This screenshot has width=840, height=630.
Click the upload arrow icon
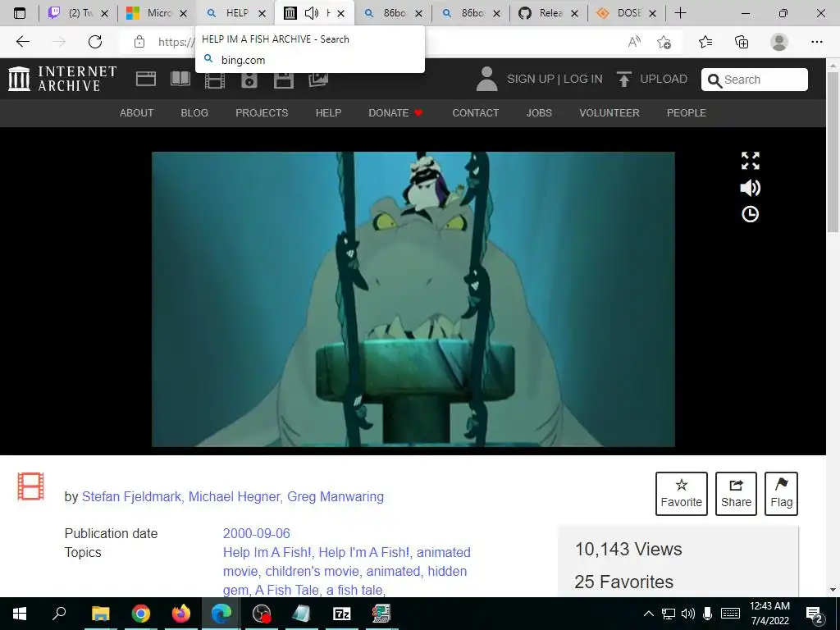(623, 80)
